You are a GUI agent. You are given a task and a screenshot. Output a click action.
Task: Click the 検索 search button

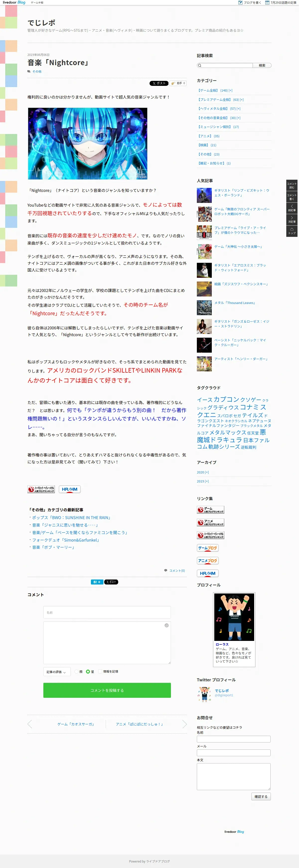click(262, 65)
